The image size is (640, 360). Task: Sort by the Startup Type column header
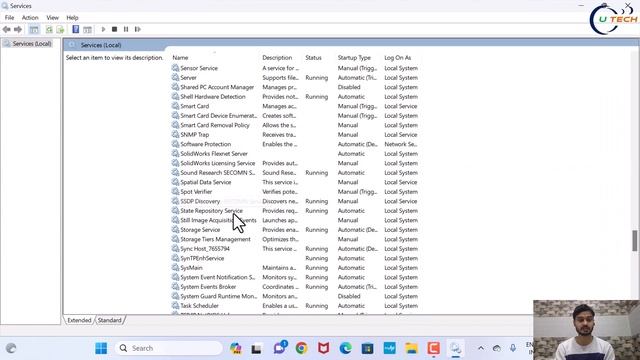click(x=354, y=58)
